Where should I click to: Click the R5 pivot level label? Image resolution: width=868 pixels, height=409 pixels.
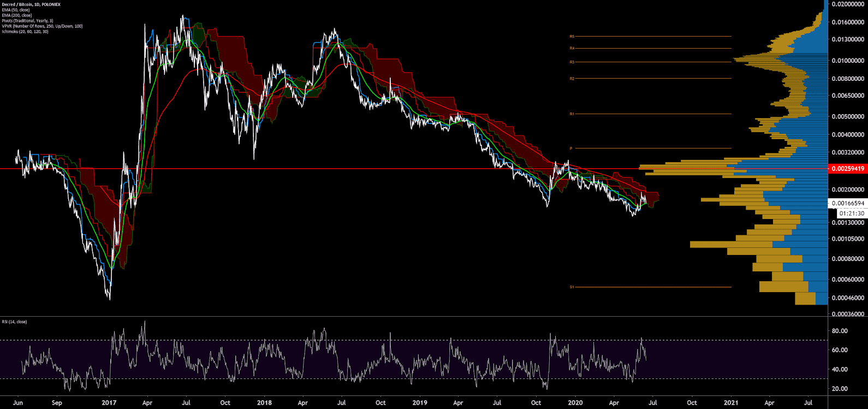click(572, 37)
